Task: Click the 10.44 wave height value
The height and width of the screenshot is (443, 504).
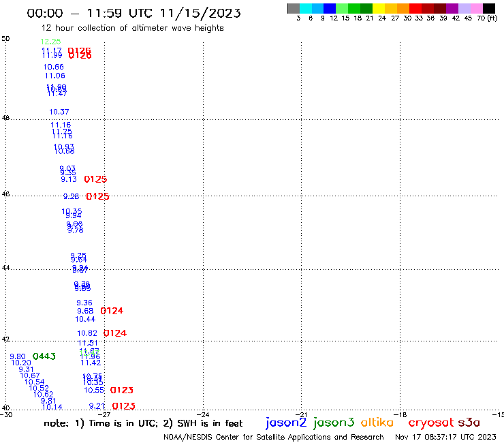Action: pos(85,319)
